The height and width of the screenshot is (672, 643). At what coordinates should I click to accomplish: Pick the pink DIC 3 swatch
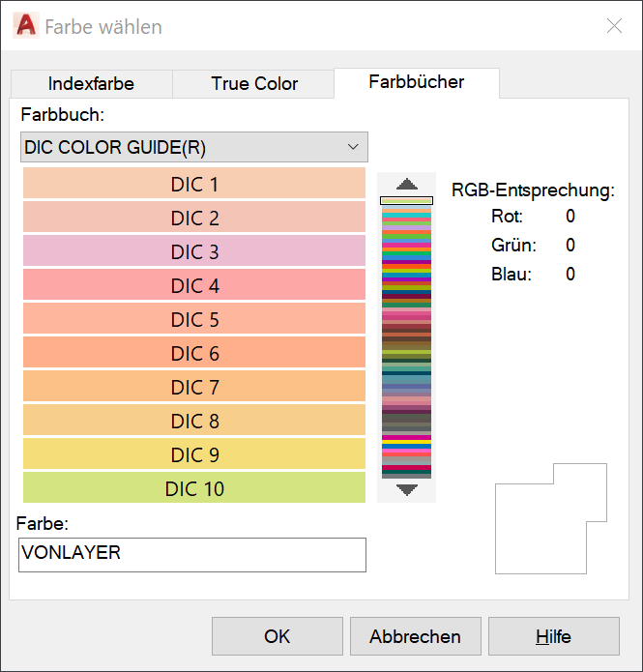(x=194, y=251)
